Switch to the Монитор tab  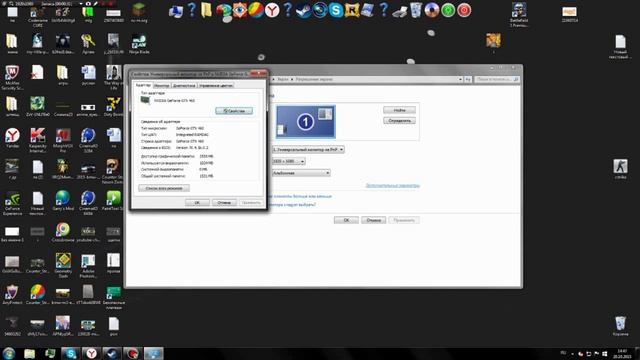(x=162, y=85)
